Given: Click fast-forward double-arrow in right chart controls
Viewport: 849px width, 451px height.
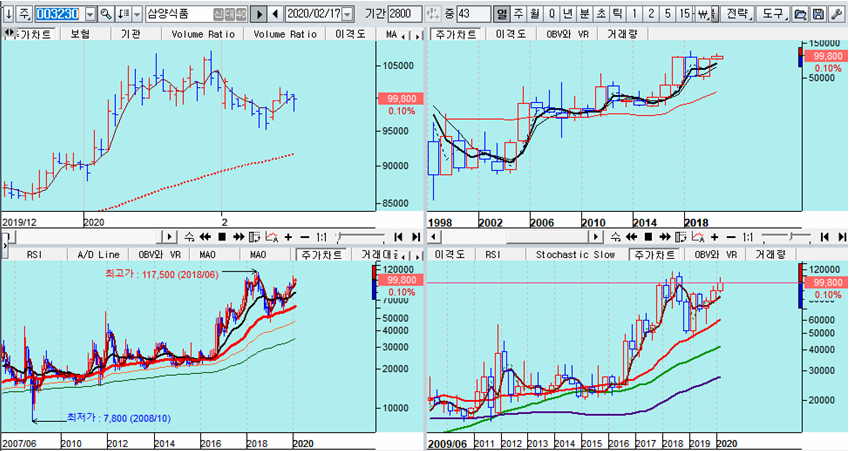Looking at the screenshot, I should tap(665, 237).
